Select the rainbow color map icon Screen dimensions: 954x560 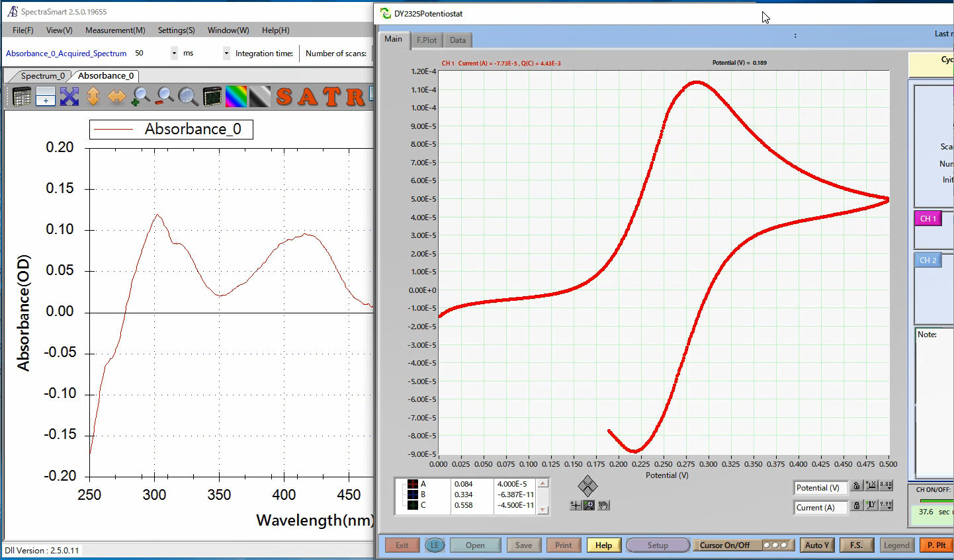[x=236, y=97]
